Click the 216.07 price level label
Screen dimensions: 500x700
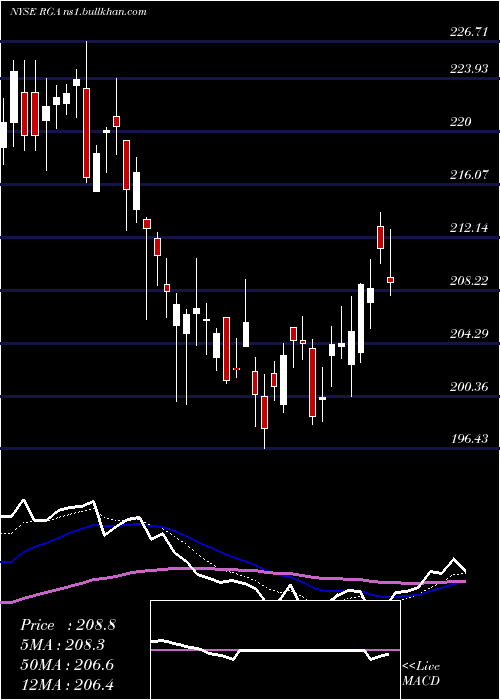[x=468, y=175]
